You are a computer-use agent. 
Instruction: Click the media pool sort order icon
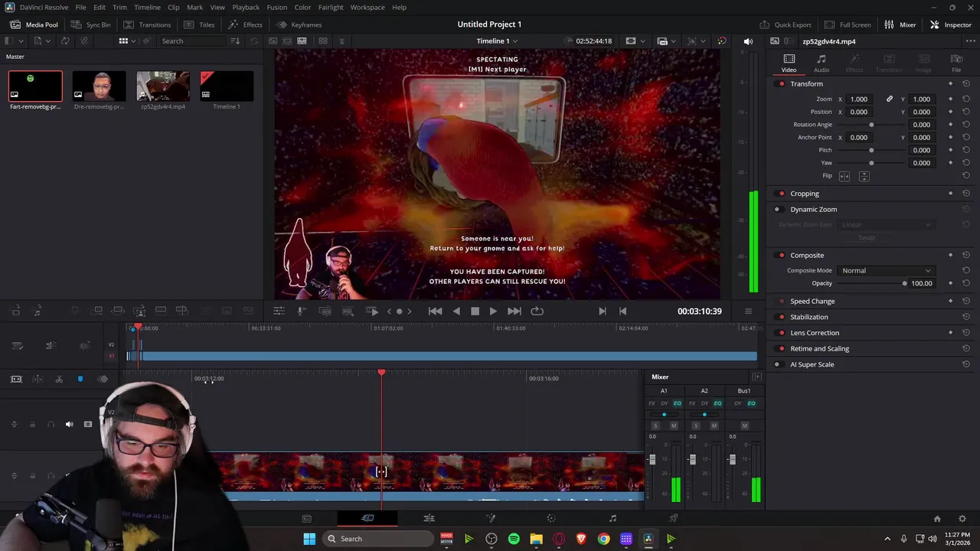pos(235,41)
